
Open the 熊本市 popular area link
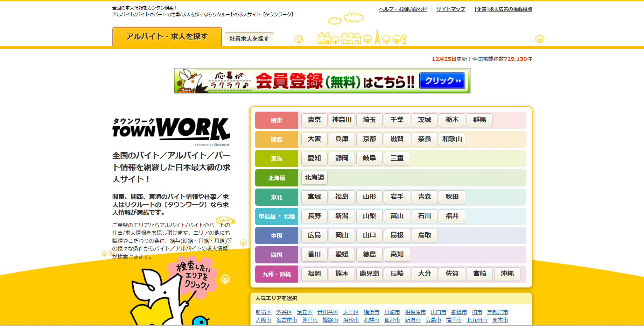point(500,320)
